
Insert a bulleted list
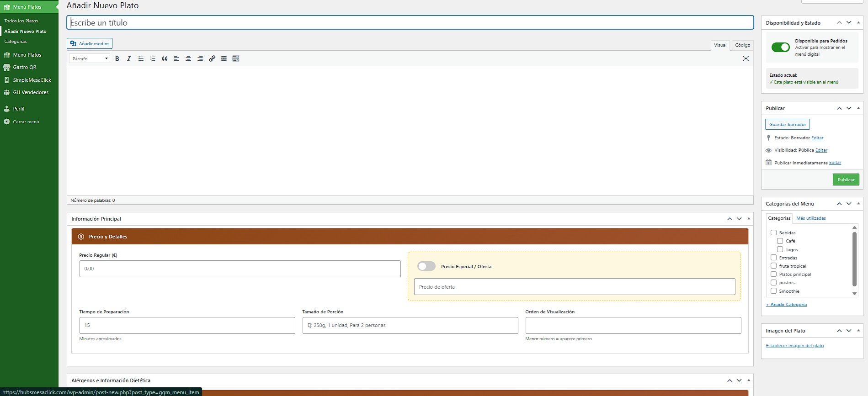coord(141,59)
